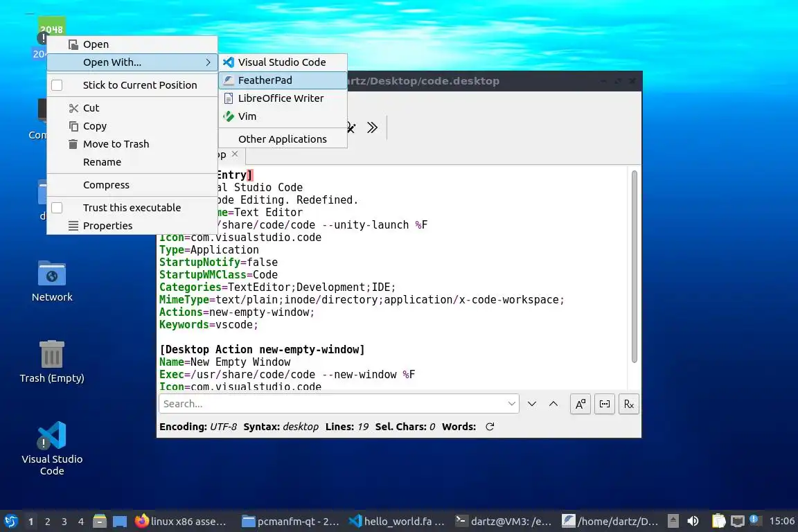The image size is (798, 532).
Task: Click the word count refresh icon
Action: coord(490,427)
